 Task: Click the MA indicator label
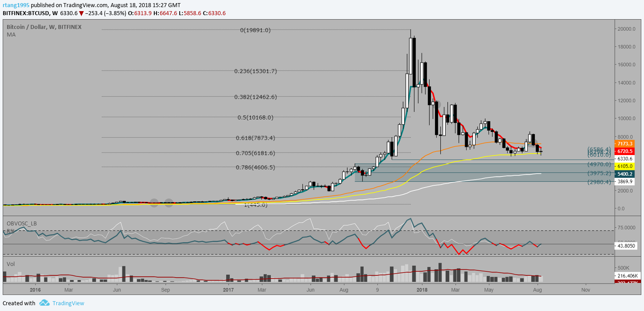point(11,34)
